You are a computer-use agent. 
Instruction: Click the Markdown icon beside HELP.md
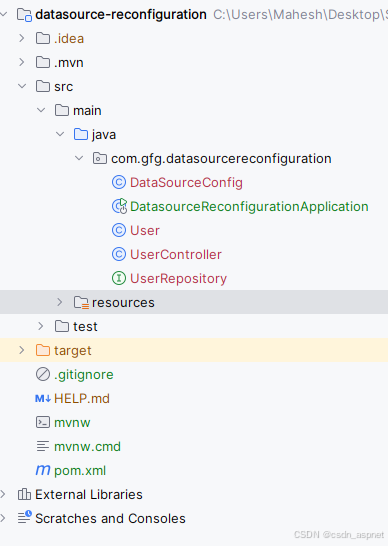pyautogui.click(x=43, y=398)
